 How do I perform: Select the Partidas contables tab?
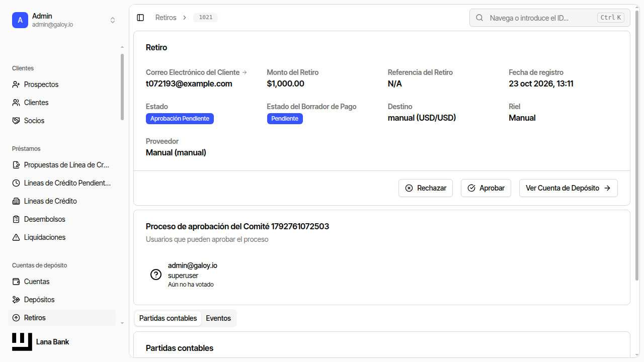pyautogui.click(x=168, y=318)
